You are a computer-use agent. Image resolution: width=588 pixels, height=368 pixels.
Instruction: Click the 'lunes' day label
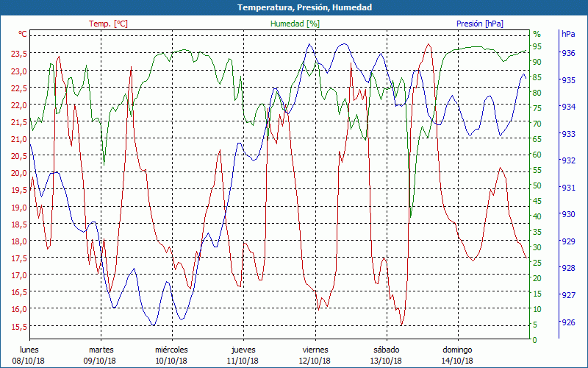pyautogui.click(x=29, y=350)
